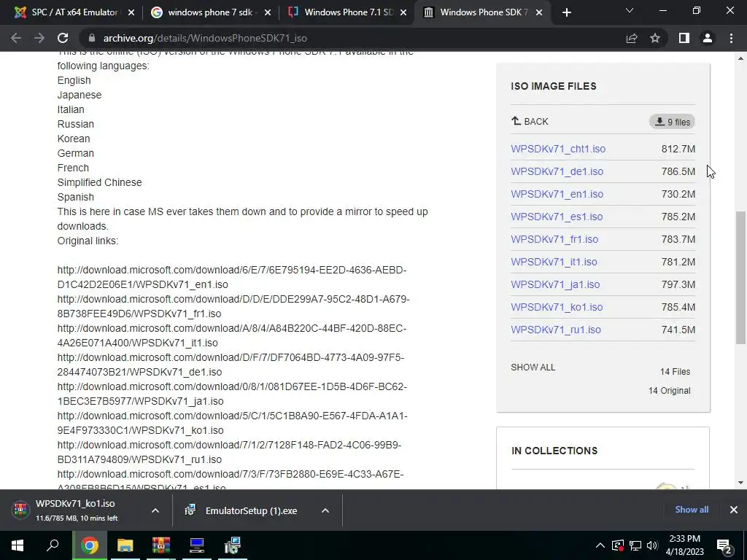747x560 pixels.
Task: Close the windows phone 7 sdk tab
Action: point(268,13)
